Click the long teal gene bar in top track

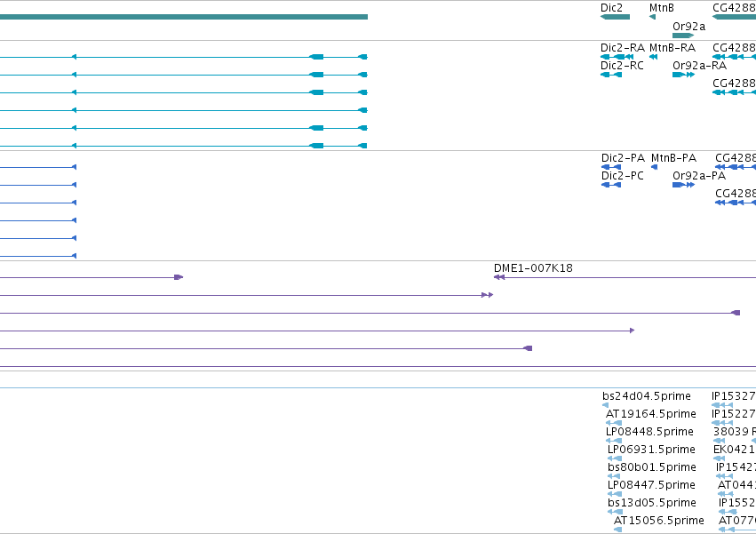(x=184, y=17)
